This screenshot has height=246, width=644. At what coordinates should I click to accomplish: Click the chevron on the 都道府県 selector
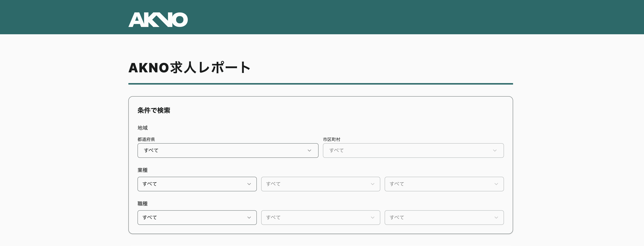309,150
